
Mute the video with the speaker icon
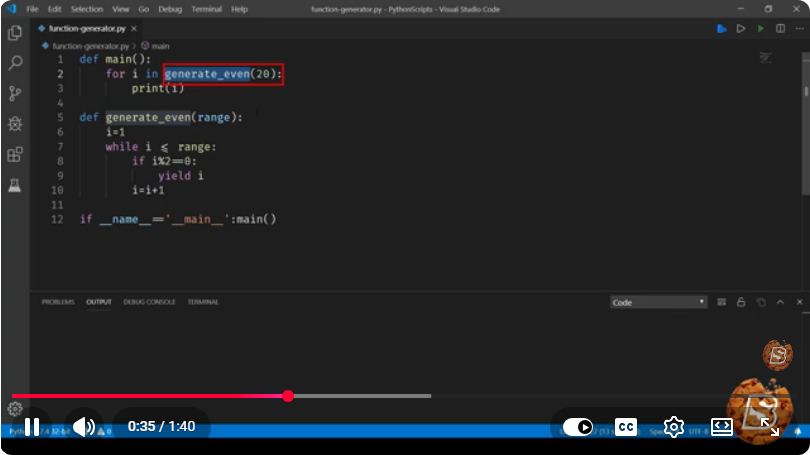(83, 427)
